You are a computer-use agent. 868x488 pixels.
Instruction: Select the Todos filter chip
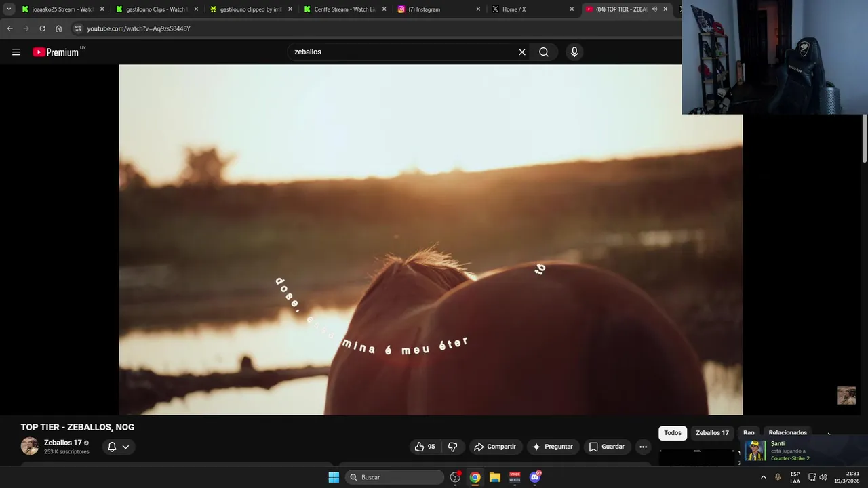point(673,433)
